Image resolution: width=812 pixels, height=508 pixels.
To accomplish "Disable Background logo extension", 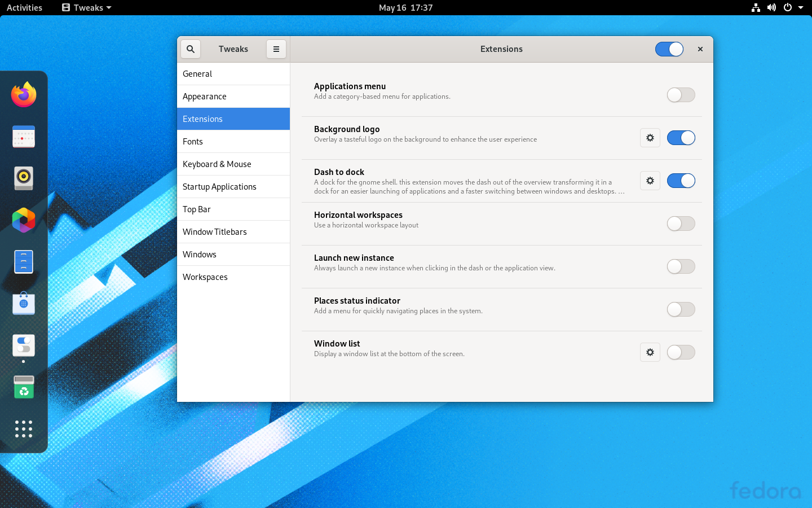I will (x=681, y=138).
